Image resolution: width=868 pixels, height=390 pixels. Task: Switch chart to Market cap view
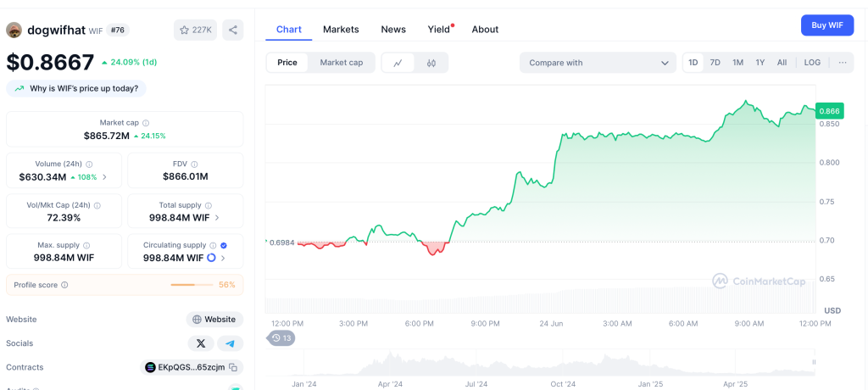(x=341, y=63)
